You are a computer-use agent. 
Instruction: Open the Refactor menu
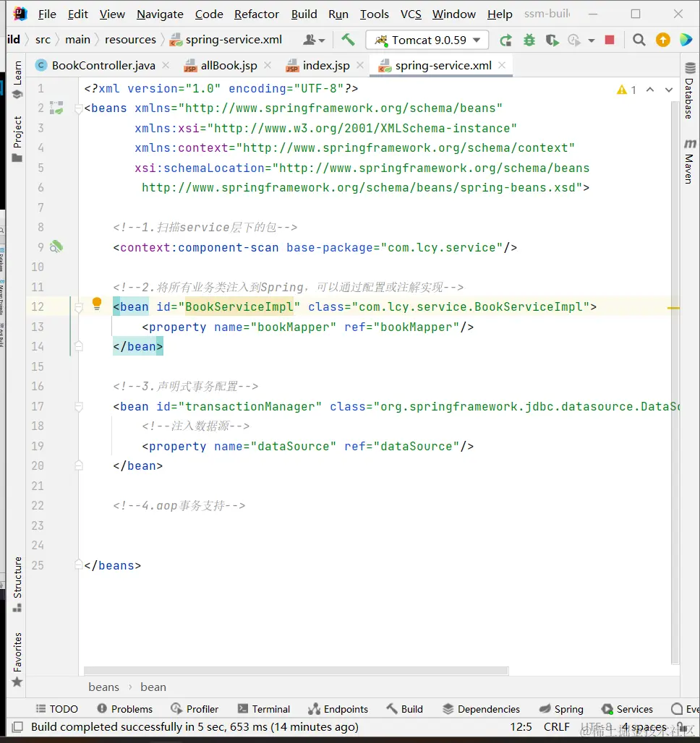click(257, 14)
